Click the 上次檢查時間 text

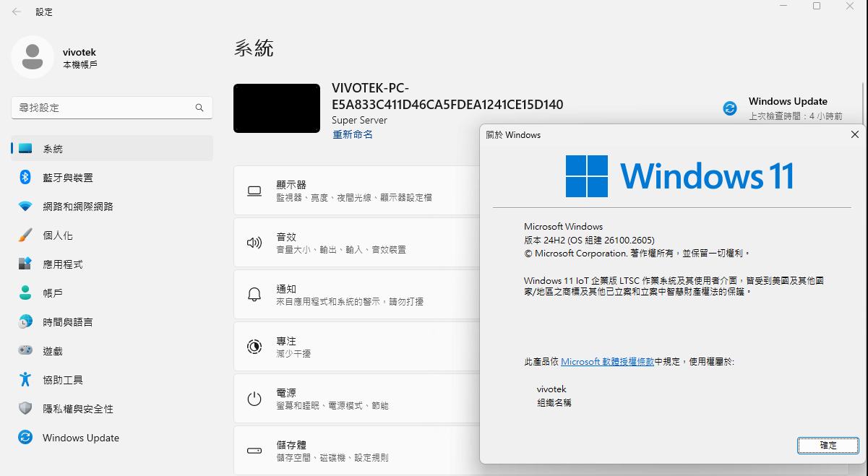[x=795, y=116]
